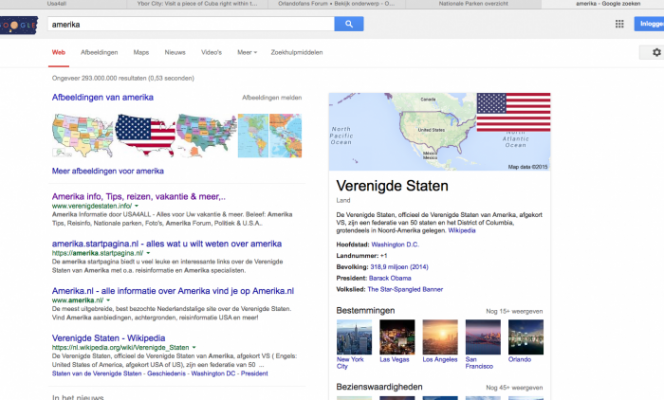The width and height of the screenshot is (664, 400).
Task: Open the US flag-shaped map thumbnail
Action: tap(145, 135)
